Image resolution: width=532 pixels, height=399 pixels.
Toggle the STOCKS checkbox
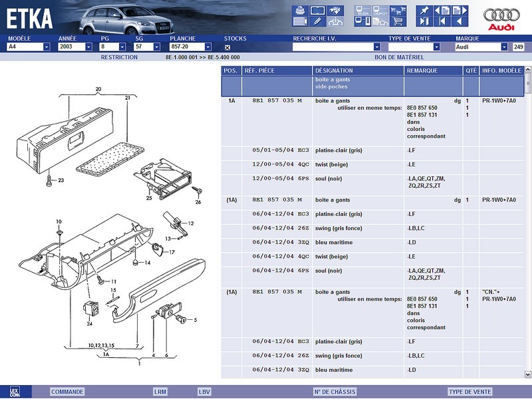(x=227, y=47)
